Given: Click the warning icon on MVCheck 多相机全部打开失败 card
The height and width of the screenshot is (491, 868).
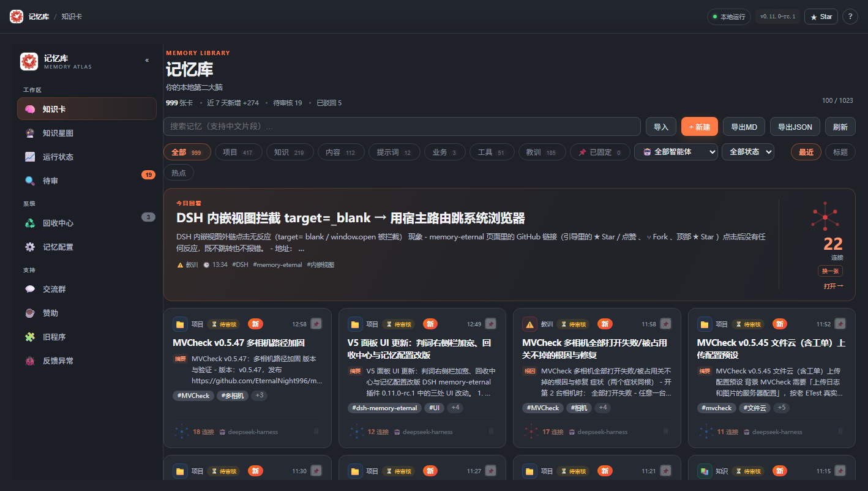Looking at the screenshot, I should (x=529, y=324).
